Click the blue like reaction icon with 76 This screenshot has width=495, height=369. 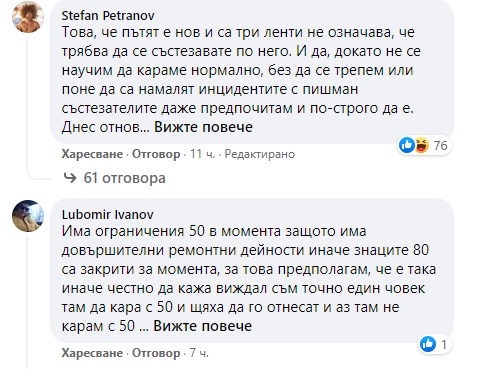pos(407,145)
